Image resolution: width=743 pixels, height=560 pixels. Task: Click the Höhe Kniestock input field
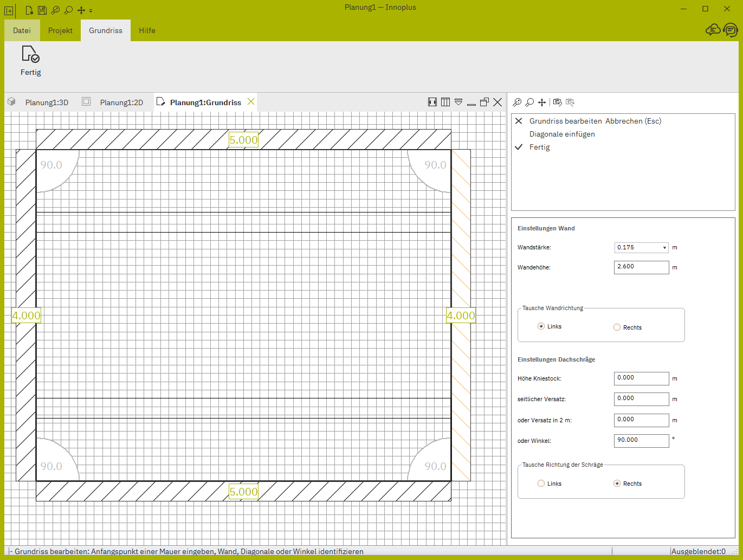642,378
